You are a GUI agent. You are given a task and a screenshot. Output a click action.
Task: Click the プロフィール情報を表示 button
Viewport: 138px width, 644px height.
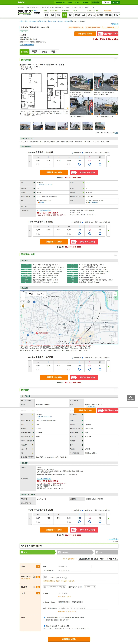click(98, 559)
